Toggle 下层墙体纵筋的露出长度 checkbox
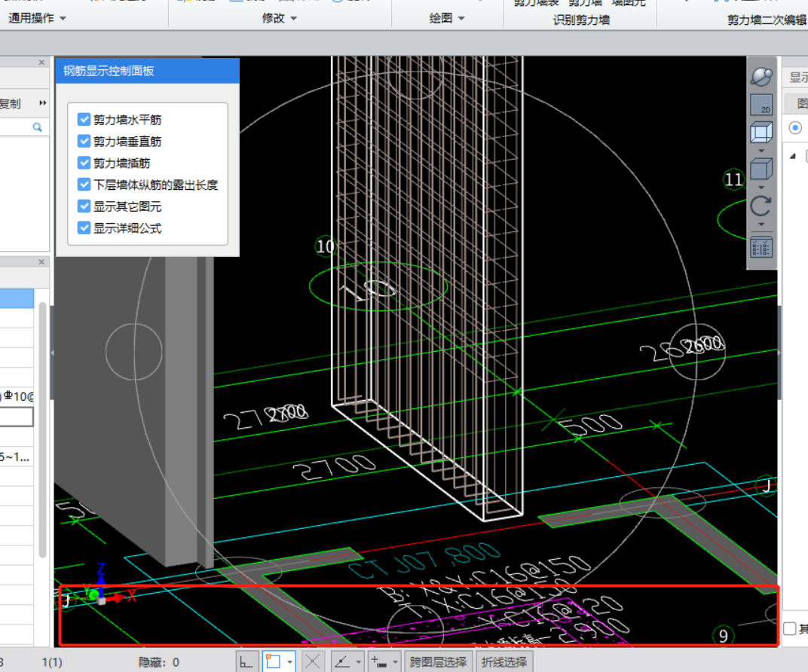Viewport: 808px width, 672px height. click(x=84, y=185)
